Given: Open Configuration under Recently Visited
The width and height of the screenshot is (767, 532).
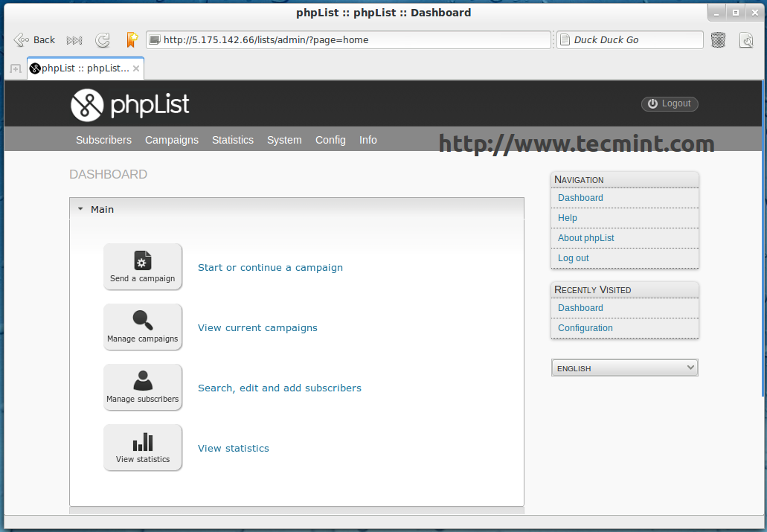Looking at the screenshot, I should tap(585, 328).
